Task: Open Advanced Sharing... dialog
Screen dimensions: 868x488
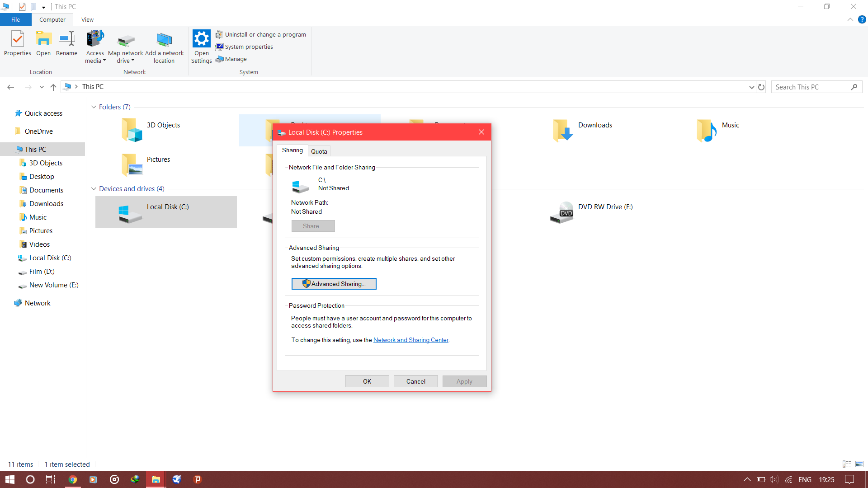Action: point(334,284)
